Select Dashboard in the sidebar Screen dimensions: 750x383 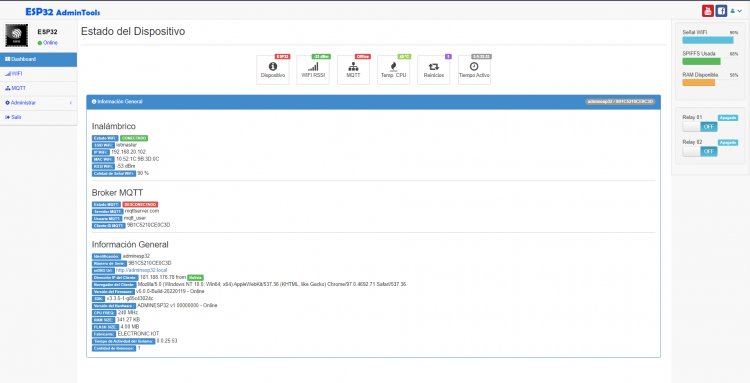(38, 59)
